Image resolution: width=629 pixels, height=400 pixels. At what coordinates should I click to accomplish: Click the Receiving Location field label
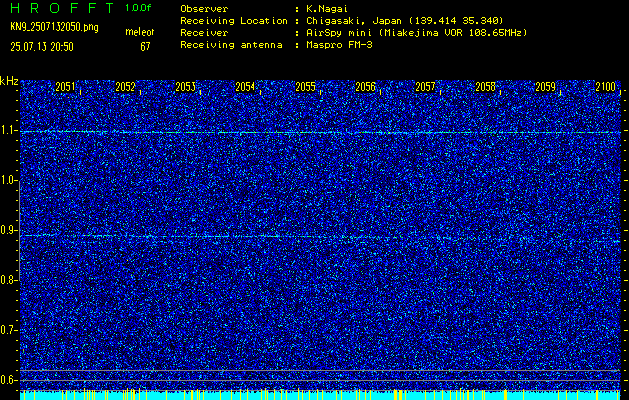click(234, 21)
